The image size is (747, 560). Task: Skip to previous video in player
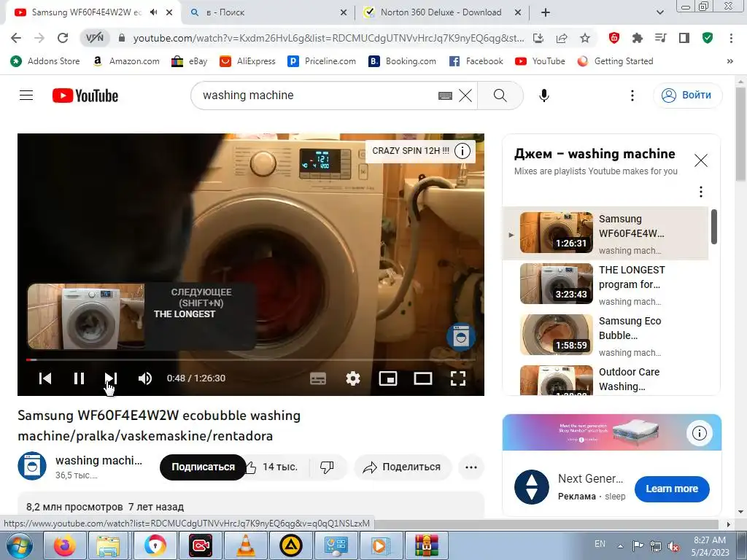(x=45, y=378)
